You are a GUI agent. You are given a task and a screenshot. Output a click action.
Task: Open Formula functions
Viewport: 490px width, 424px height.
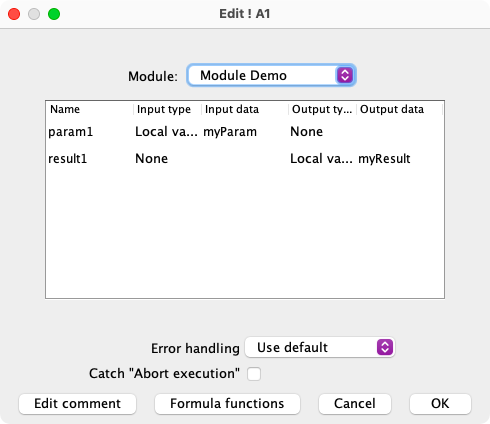click(227, 404)
